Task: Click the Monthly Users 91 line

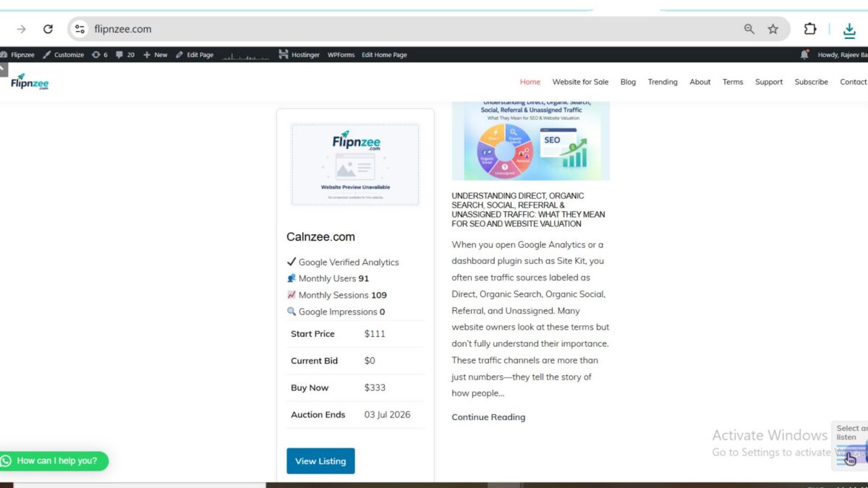Action: click(328, 278)
